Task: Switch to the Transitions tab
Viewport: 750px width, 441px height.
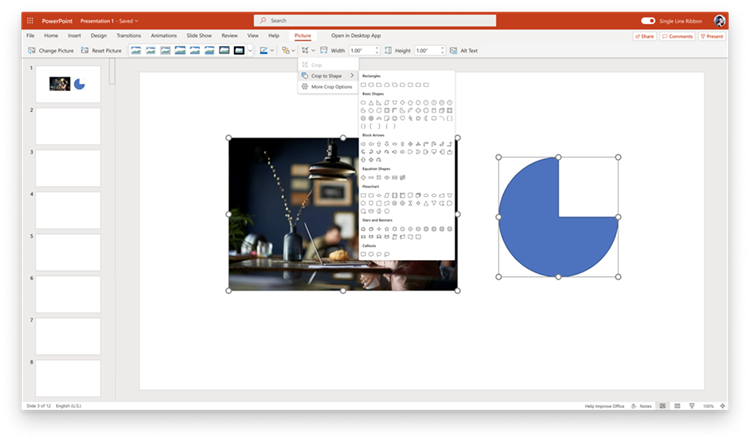Action: point(129,35)
